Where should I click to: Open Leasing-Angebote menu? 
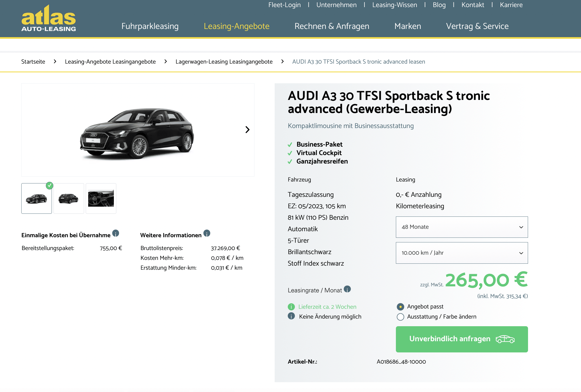pyautogui.click(x=236, y=26)
